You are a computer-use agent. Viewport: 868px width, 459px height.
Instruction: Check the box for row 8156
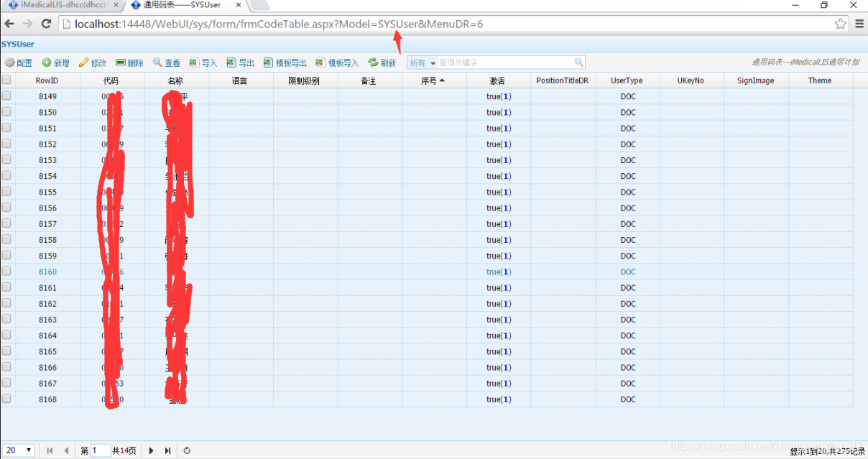[x=6, y=208]
